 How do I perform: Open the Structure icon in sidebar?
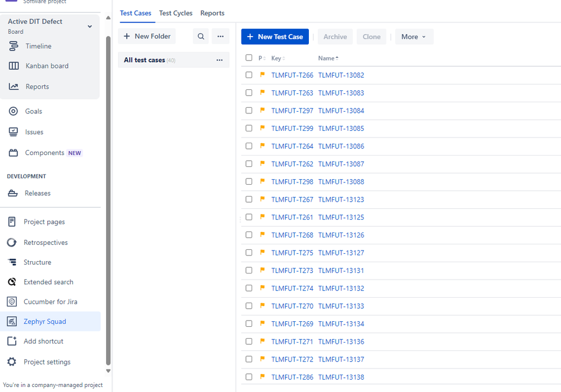[x=12, y=262]
